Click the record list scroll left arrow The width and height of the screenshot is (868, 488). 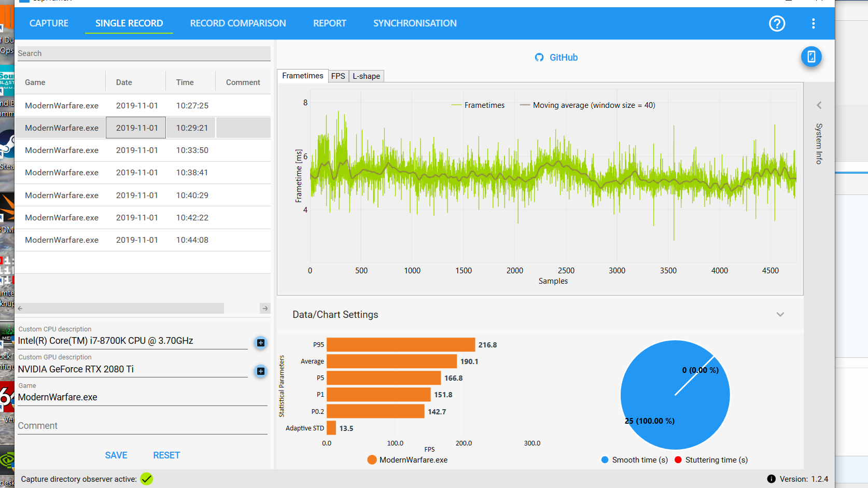(x=20, y=308)
